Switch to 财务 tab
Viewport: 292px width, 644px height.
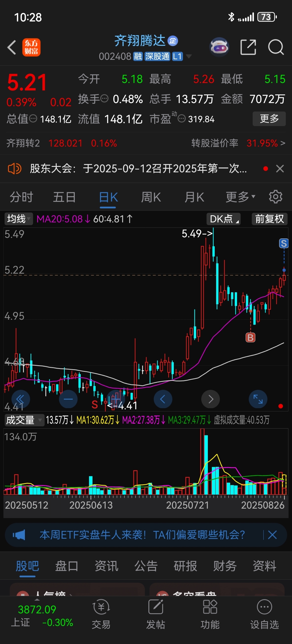click(x=225, y=566)
